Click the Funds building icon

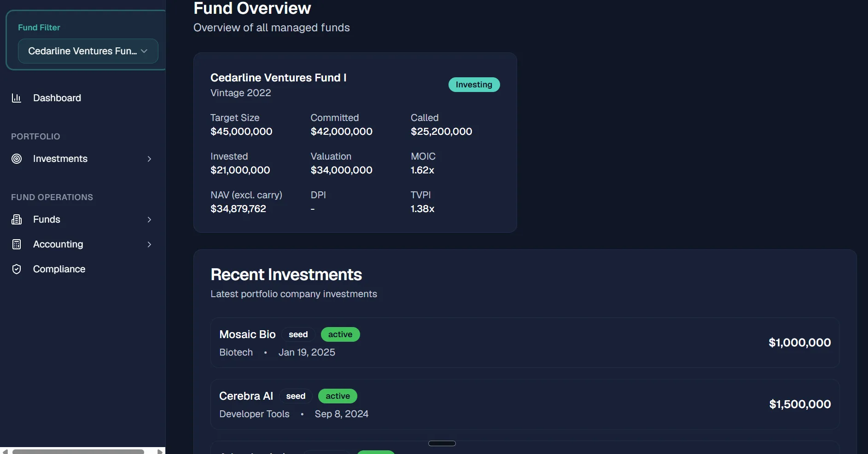(17, 219)
